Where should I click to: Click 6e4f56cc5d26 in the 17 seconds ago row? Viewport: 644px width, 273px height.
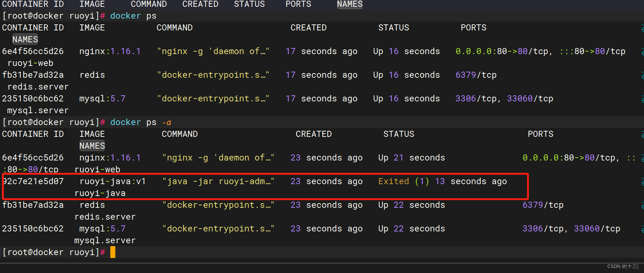(33, 51)
